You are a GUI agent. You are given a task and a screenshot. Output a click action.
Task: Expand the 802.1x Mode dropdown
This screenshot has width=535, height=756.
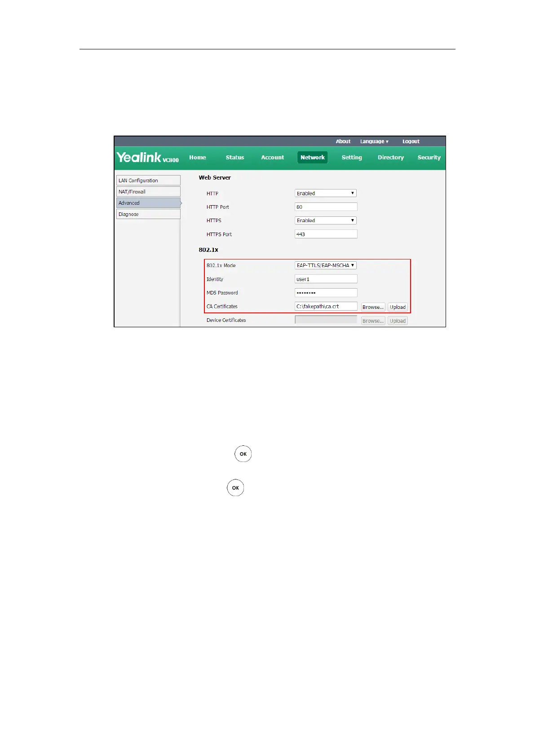click(326, 265)
